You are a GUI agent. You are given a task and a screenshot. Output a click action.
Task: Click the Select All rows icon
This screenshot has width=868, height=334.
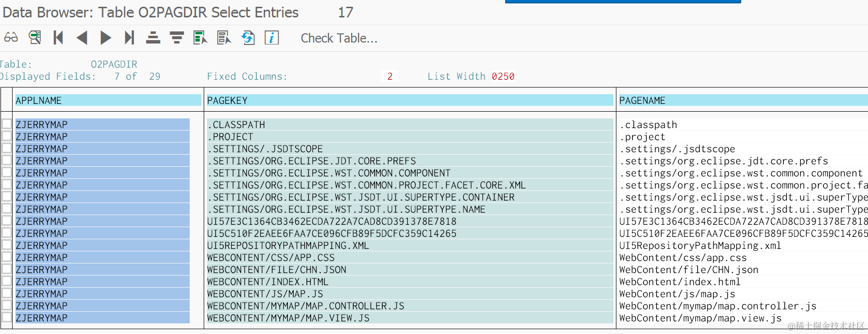(x=200, y=37)
